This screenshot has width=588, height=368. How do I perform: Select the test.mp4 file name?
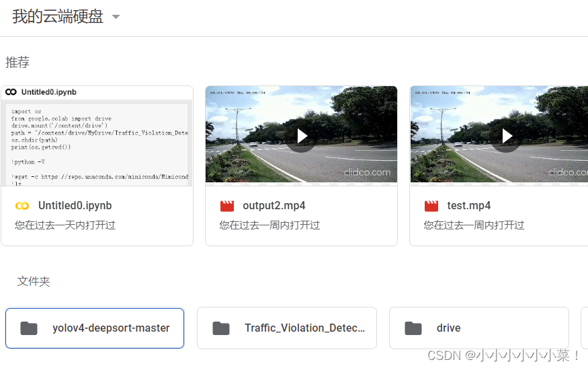(x=469, y=205)
